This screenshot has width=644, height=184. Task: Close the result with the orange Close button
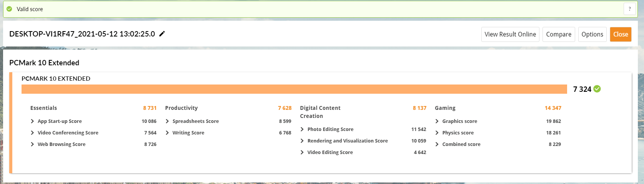pyautogui.click(x=621, y=34)
